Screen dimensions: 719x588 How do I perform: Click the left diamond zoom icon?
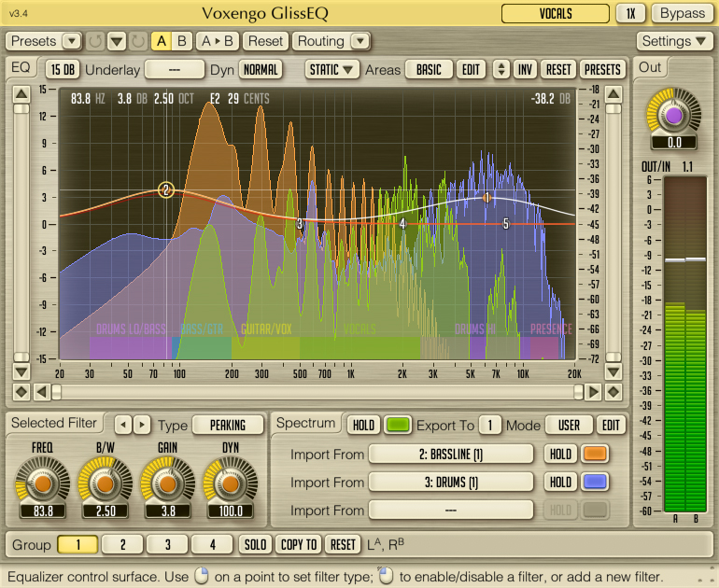(21, 392)
